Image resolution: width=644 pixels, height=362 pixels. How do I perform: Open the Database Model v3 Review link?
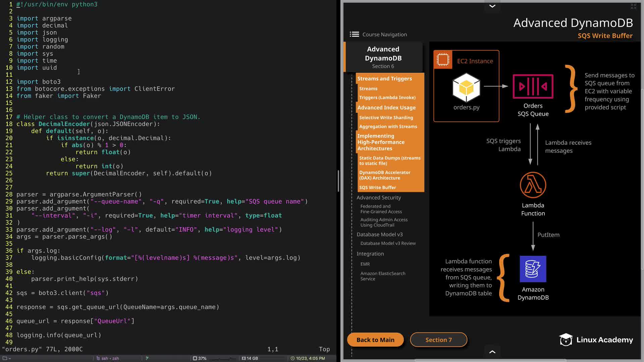(388, 243)
